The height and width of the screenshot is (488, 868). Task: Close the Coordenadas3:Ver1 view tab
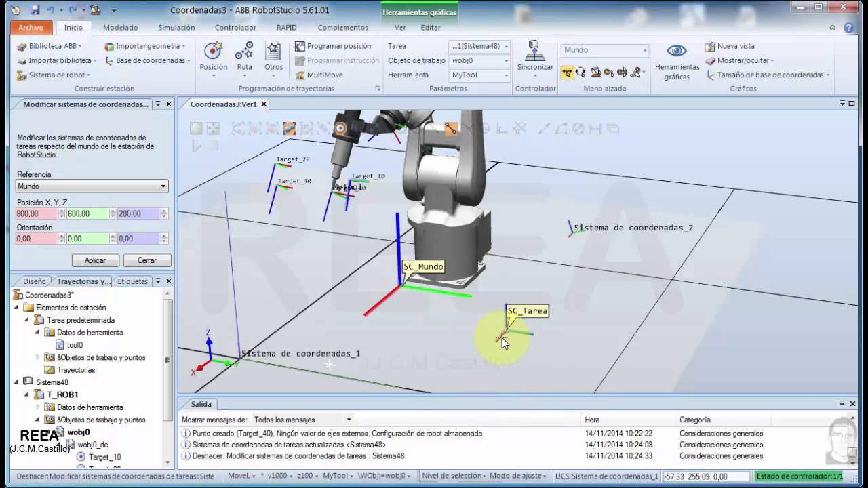(x=264, y=104)
